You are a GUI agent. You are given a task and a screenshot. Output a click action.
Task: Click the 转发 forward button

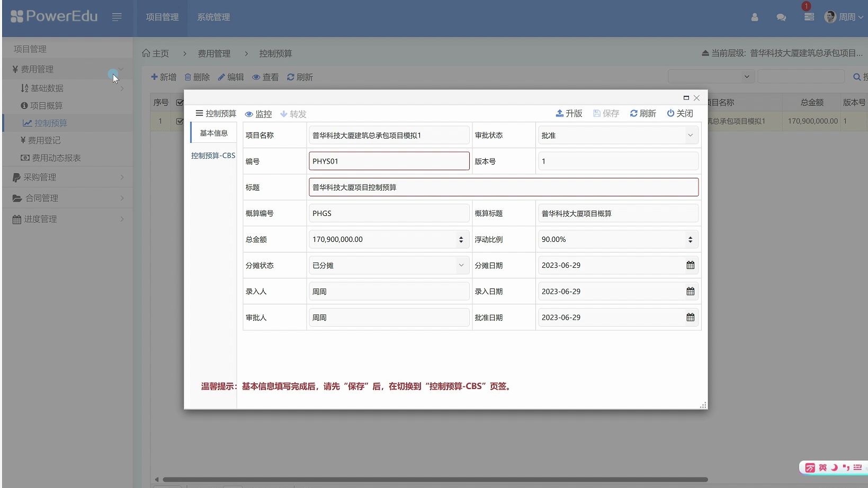click(293, 114)
